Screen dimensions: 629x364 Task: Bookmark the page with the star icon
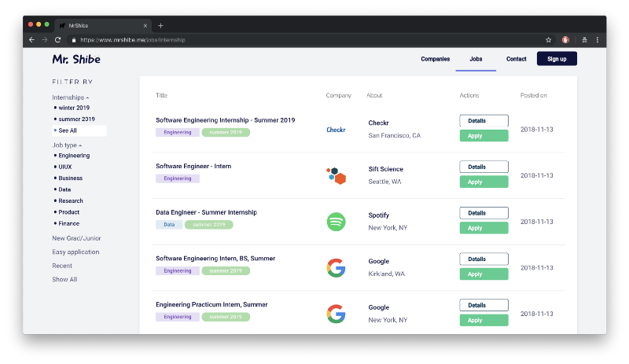pos(548,40)
